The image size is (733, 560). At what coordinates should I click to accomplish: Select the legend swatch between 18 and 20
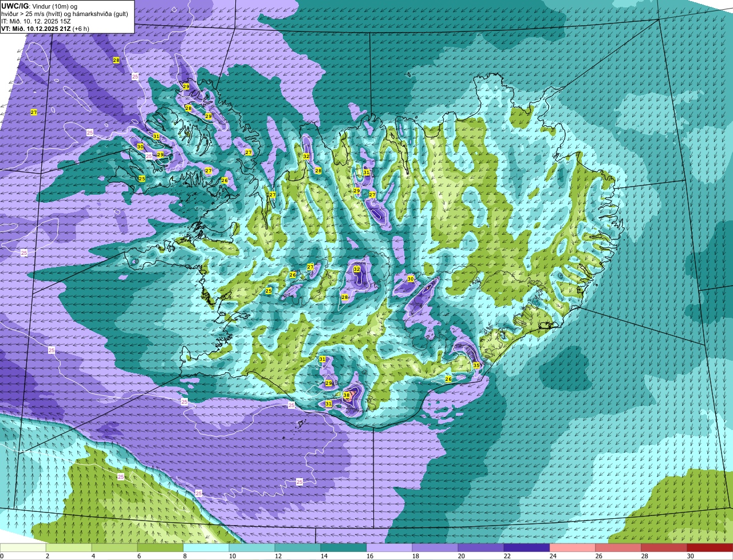[435, 547]
